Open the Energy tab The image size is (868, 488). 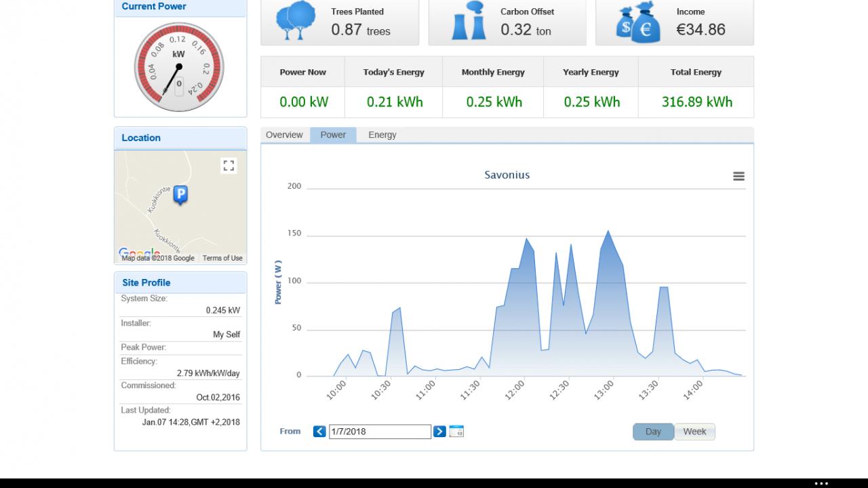[x=382, y=135]
